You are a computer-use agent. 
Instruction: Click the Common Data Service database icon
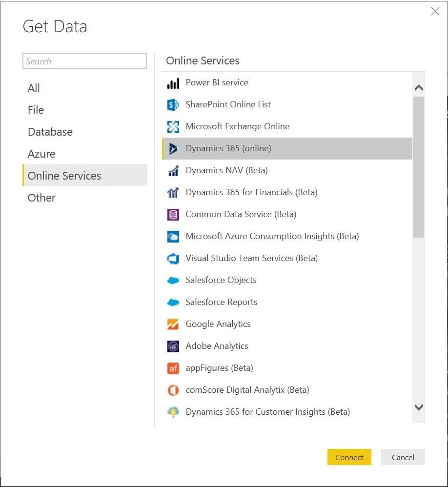[x=173, y=215]
